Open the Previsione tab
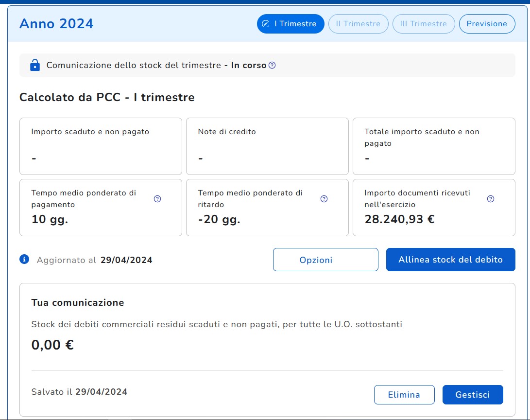This screenshot has height=420, width=530. [487, 24]
